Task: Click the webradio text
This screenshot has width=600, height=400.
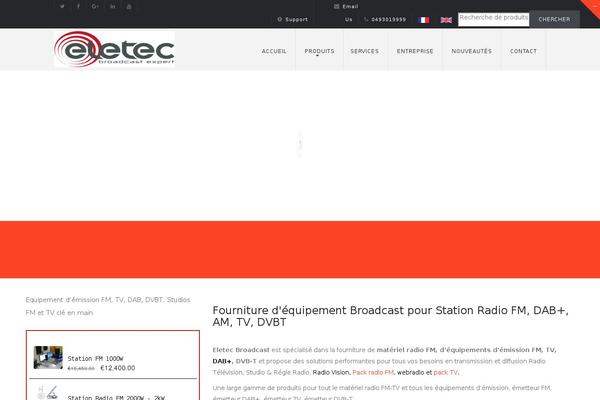Action: pyautogui.click(x=410, y=372)
